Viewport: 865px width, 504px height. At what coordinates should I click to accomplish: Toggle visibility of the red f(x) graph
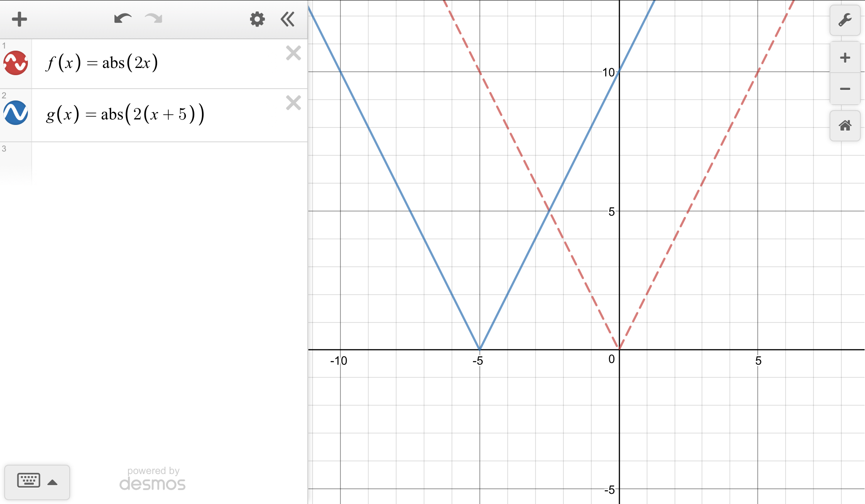pos(16,63)
